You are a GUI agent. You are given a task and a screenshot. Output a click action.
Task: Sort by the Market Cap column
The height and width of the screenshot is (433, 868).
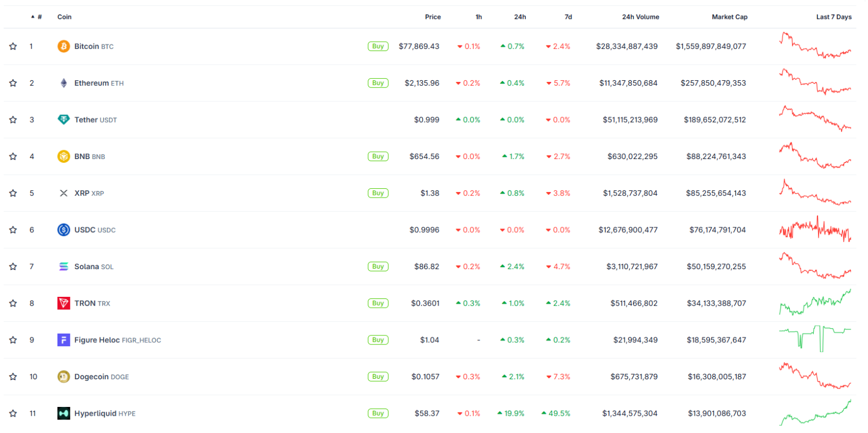pyautogui.click(x=730, y=17)
